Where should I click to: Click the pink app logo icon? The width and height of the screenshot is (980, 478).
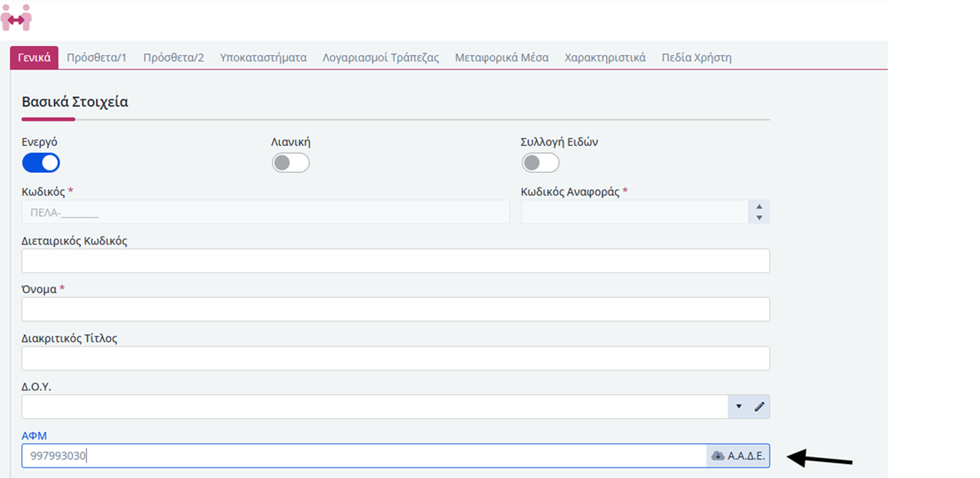coord(16,17)
